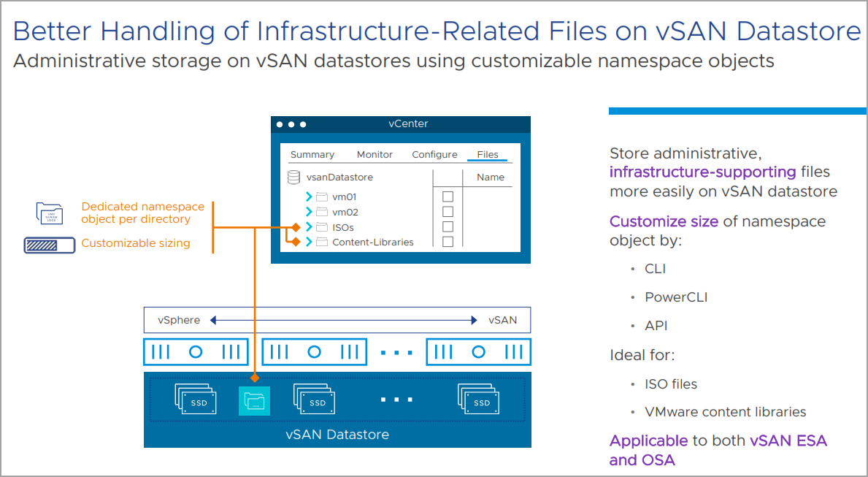Image resolution: width=868 pixels, height=477 pixels.
Task: Click the first host server icon under vSphere
Action: (196, 352)
